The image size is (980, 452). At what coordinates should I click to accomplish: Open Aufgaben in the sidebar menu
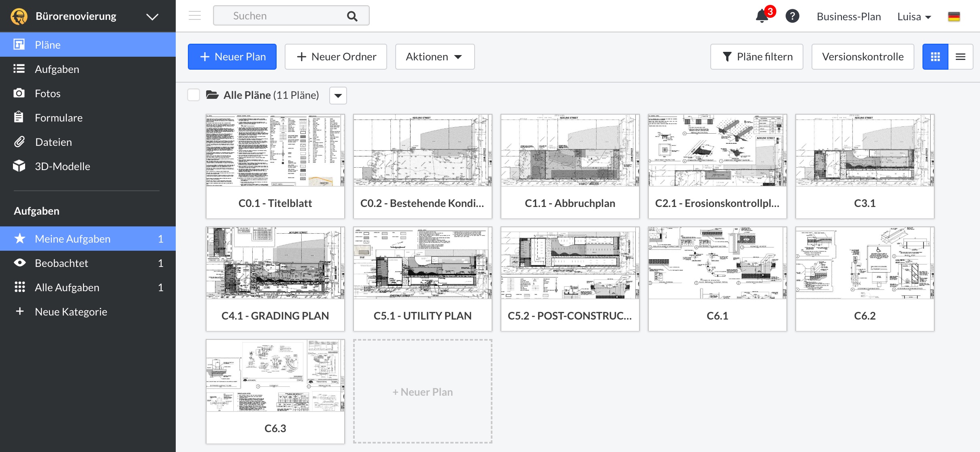click(88, 69)
